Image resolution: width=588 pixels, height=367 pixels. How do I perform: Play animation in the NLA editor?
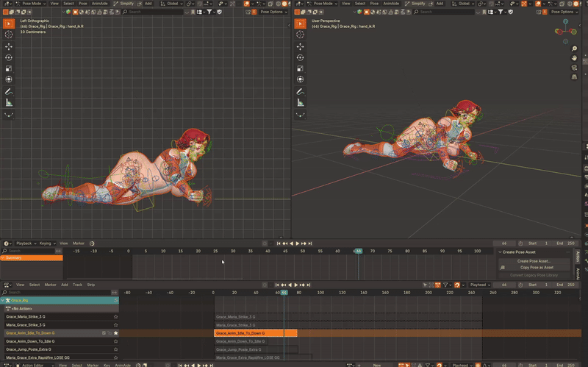296,285
